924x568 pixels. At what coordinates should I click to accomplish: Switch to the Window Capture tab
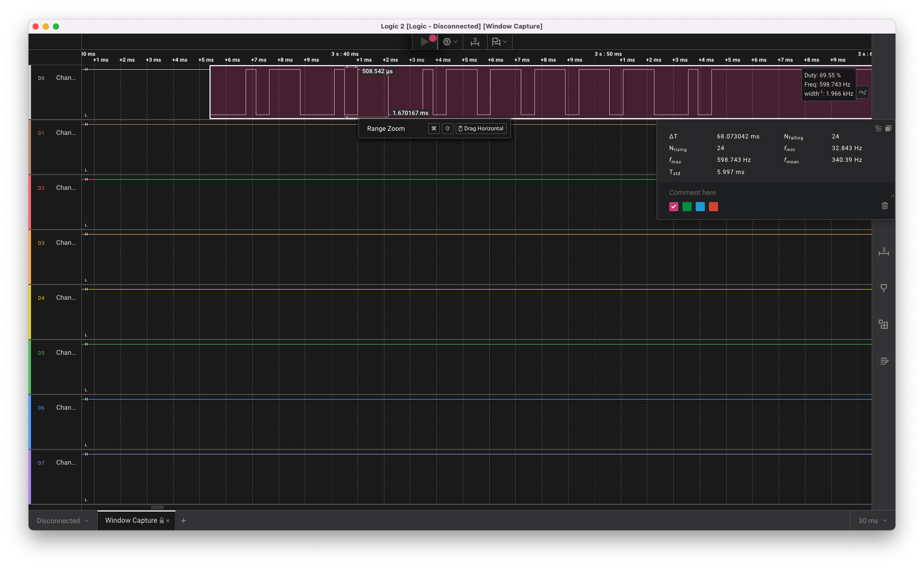click(131, 520)
